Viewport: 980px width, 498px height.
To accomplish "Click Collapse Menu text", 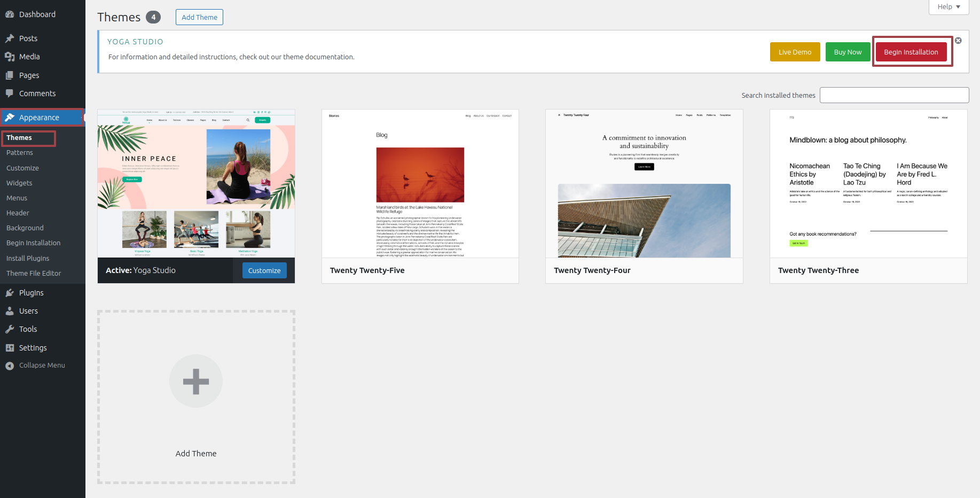I will pos(42,365).
